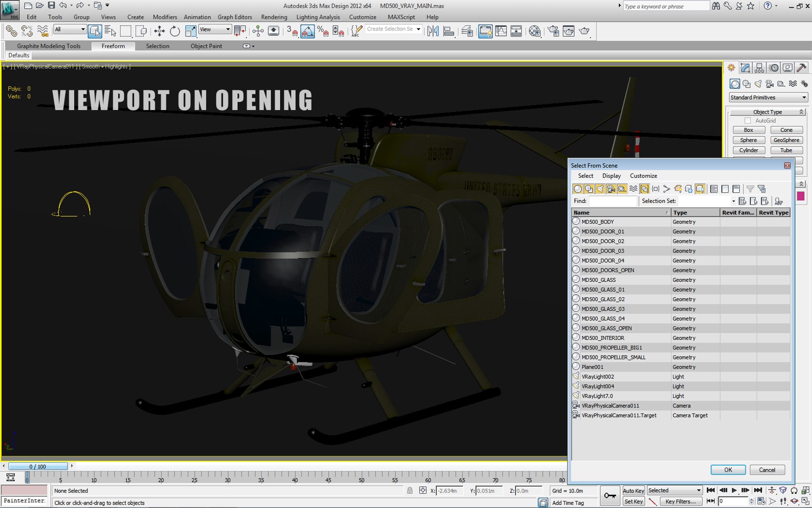Select the Select and Move tool
812x508 pixels.
pos(159,31)
